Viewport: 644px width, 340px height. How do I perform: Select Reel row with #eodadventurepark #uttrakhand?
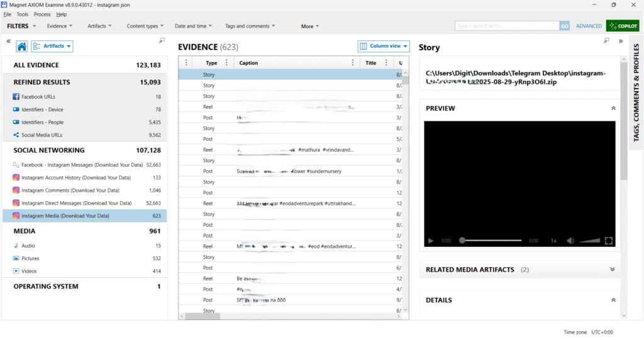(x=291, y=204)
